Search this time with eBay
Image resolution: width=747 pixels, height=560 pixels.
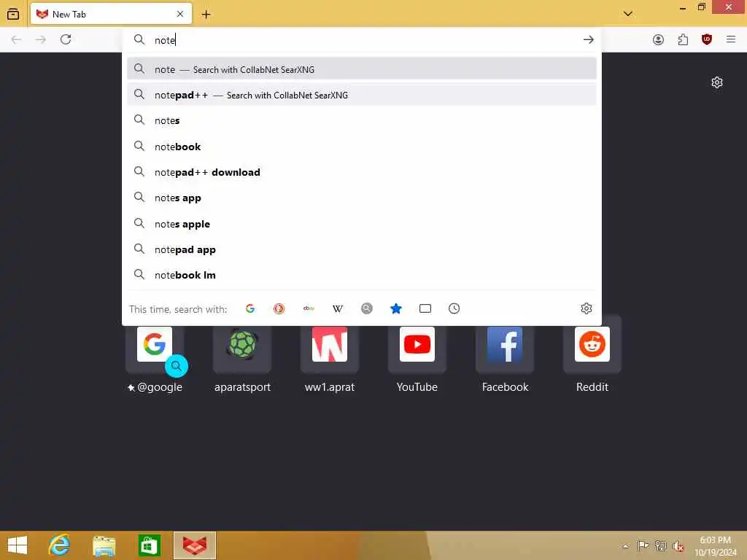coord(309,308)
